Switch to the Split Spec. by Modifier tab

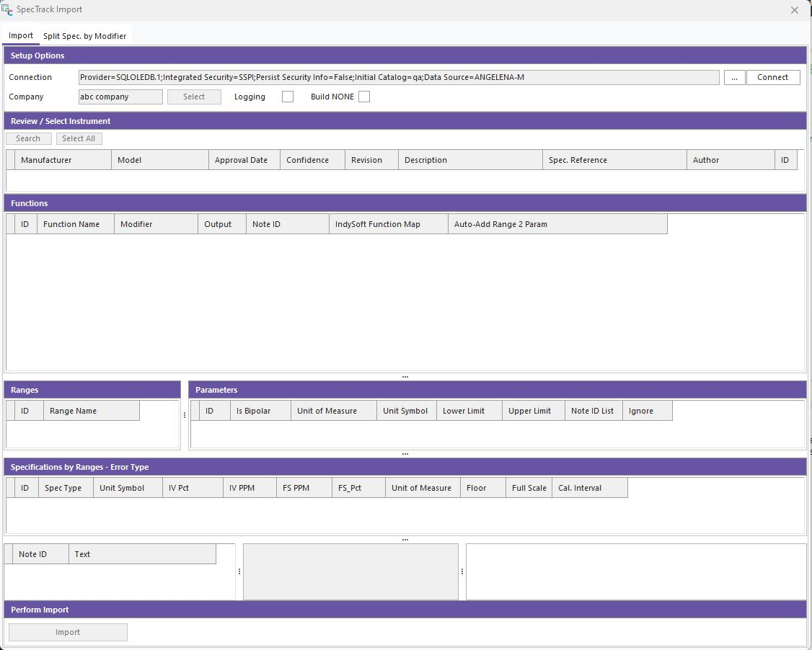(84, 36)
